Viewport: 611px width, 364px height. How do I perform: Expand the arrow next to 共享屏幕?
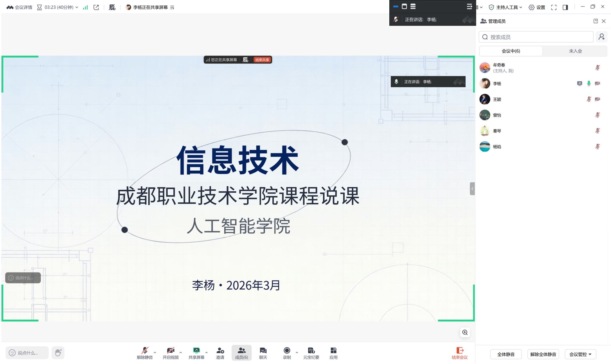click(206, 353)
